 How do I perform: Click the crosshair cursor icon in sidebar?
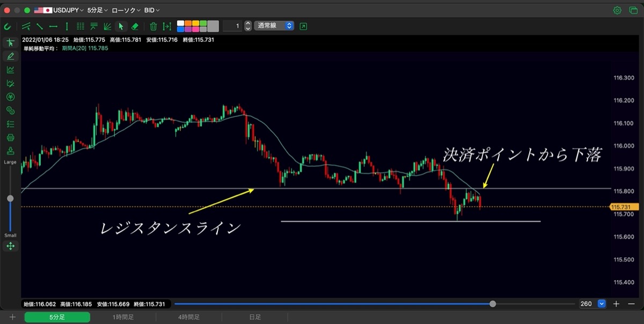pyautogui.click(x=10, y=43)
